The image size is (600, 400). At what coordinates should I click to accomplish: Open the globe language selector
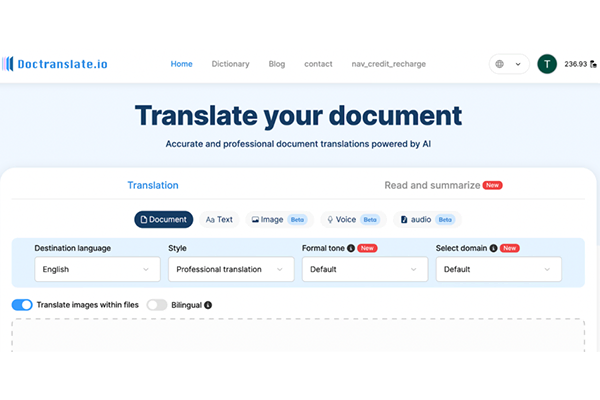point(509,64)
